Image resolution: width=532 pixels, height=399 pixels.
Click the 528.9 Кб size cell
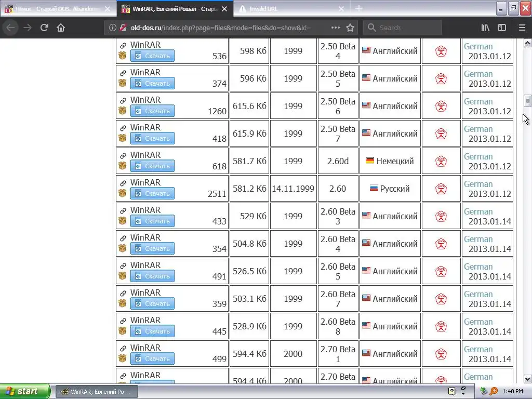pos(249,326)
